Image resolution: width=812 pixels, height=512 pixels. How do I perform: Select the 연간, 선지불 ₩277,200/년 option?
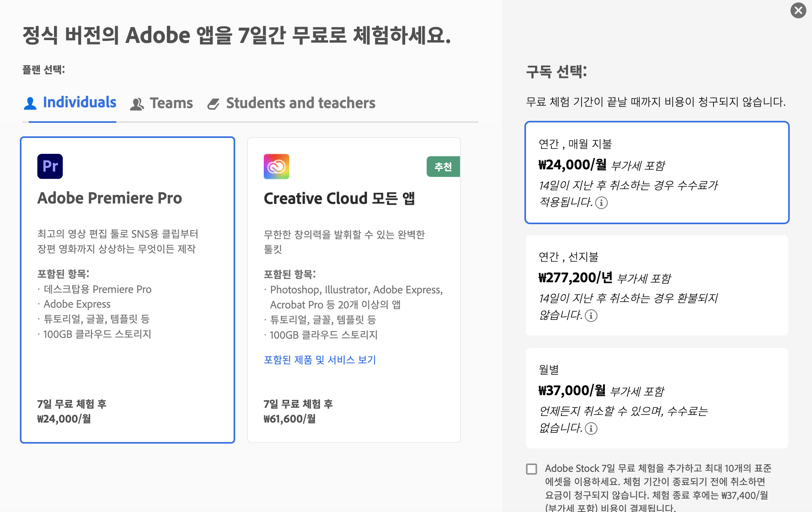657,285
